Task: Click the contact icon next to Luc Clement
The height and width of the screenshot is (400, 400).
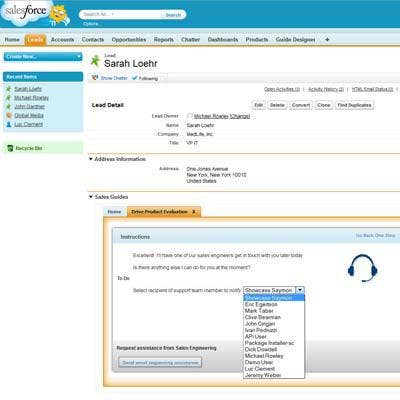Action: [x=9, y=124]
